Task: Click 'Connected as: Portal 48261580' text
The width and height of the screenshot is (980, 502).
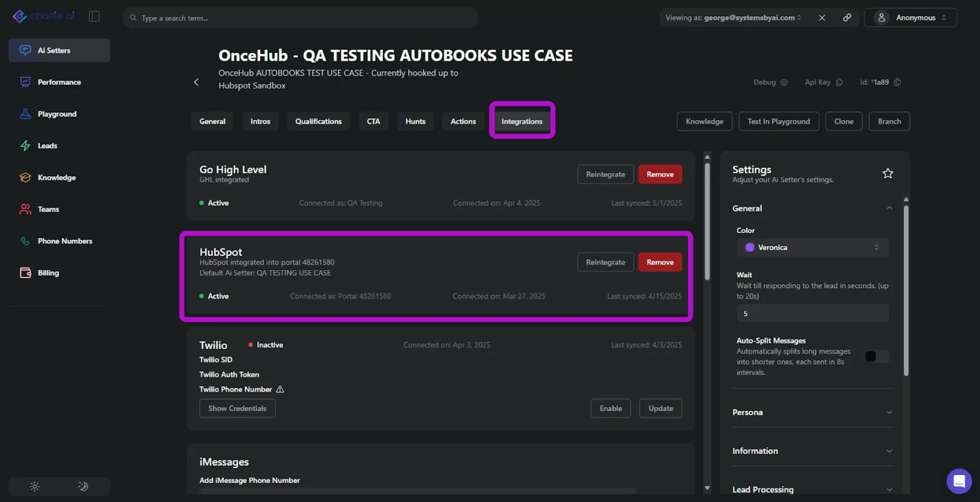Action: pos(340,296)
